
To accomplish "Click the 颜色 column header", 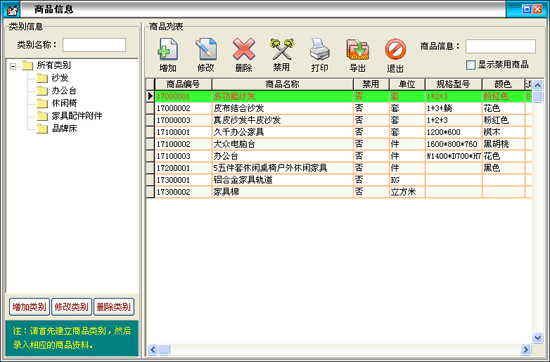I will 503,84.
